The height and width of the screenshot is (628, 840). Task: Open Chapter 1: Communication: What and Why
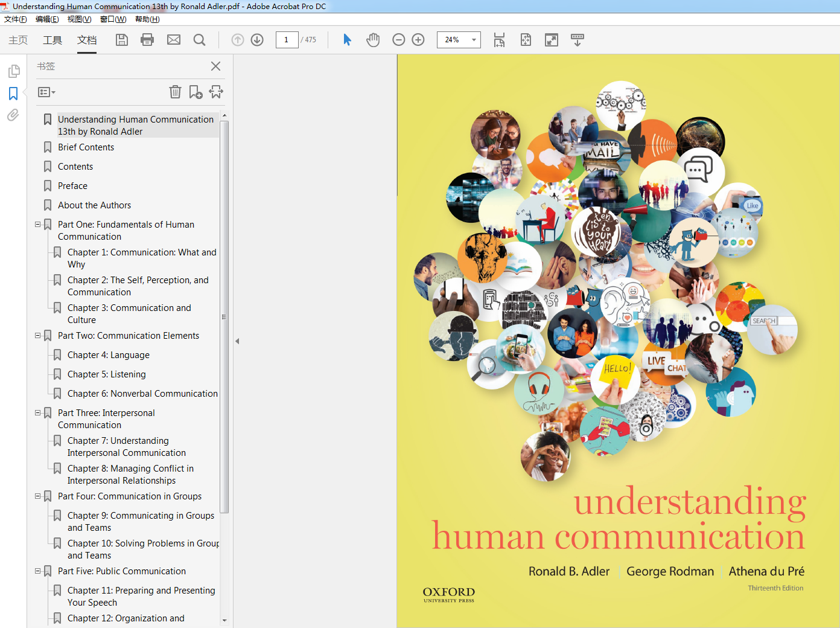coord(142,258)
